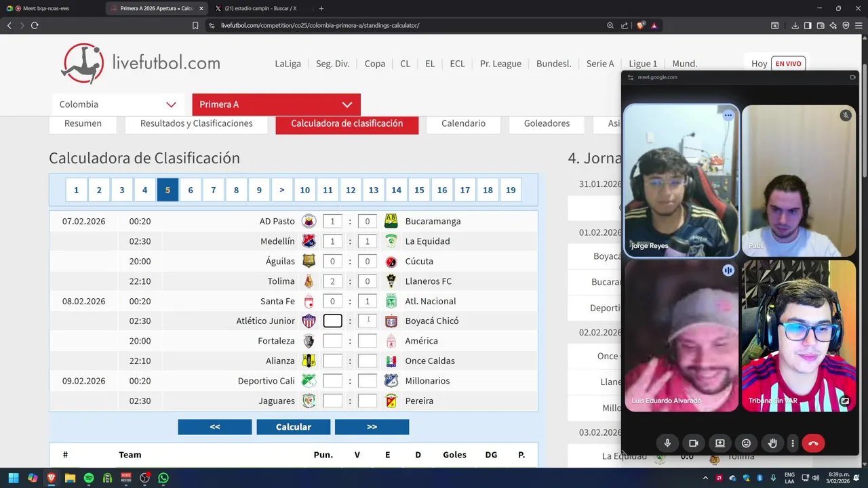Toggle camera in the Meet window
Viewport: 868px width, 488px height.
click(x=694, y=443)
